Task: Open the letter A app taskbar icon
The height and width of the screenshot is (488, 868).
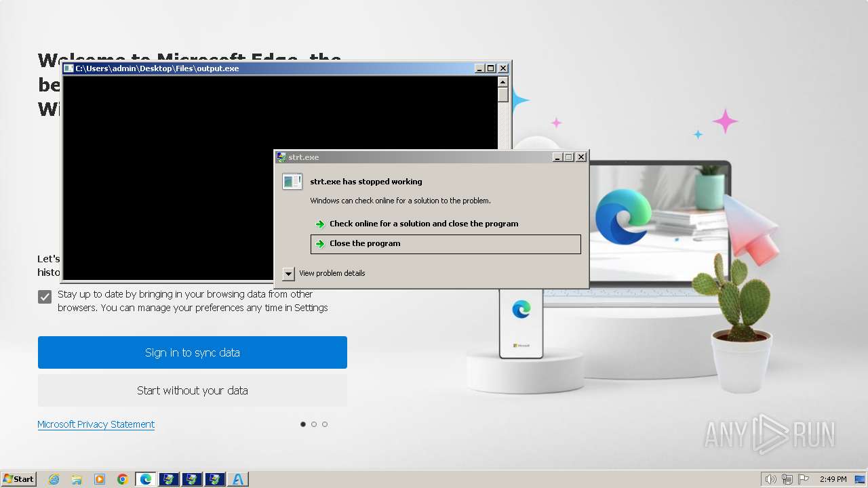Action: point(238,479)
